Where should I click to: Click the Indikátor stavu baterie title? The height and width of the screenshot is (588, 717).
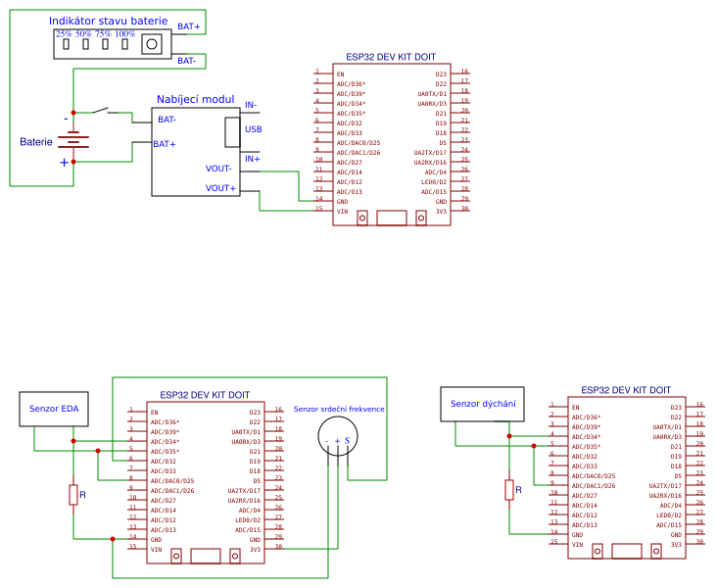coord(109,21)
